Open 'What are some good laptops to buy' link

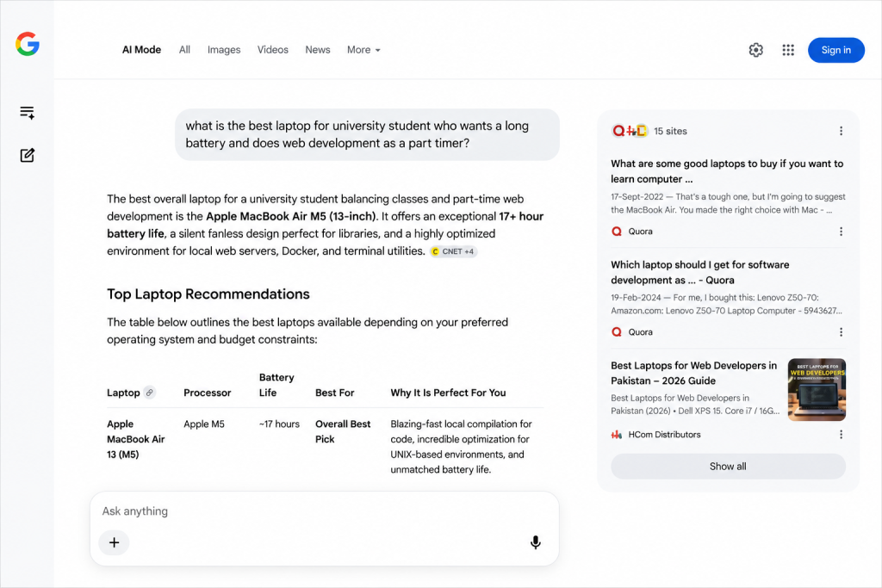point(727,171)
